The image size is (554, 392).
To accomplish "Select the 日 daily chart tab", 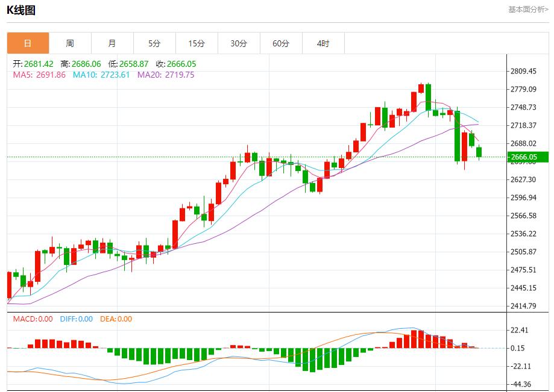I will click(x=28, y=43).
